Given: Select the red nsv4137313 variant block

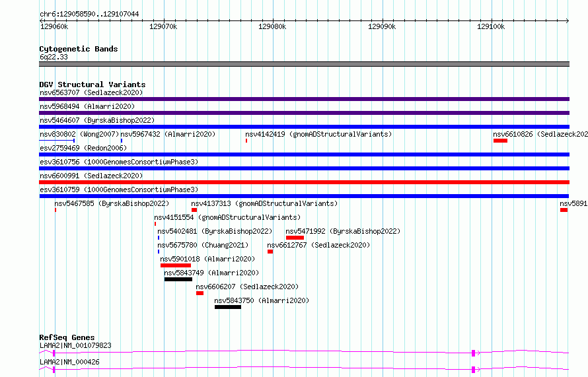Looking at the screenshot, I should 194,210.
